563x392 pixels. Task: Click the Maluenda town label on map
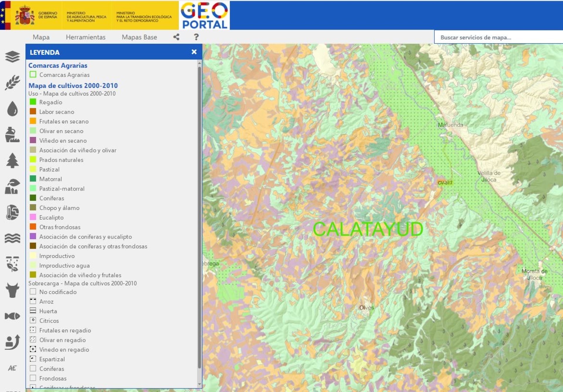coord(451,125)
